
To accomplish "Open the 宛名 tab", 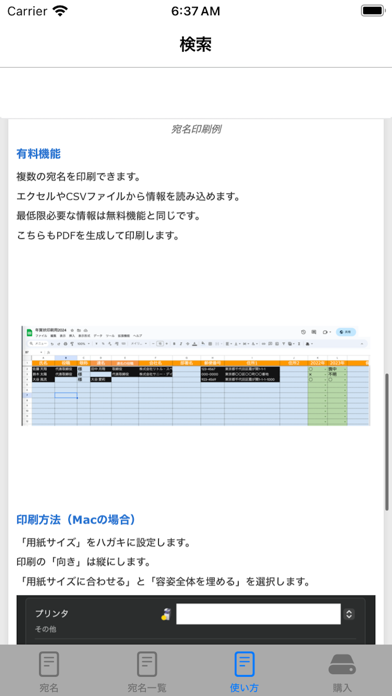I will 49,671.
